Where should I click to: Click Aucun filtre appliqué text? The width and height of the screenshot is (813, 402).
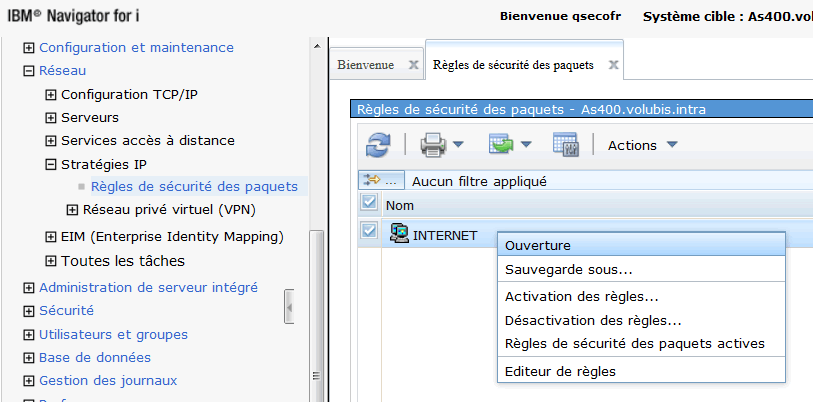click(x=479, y=182)
